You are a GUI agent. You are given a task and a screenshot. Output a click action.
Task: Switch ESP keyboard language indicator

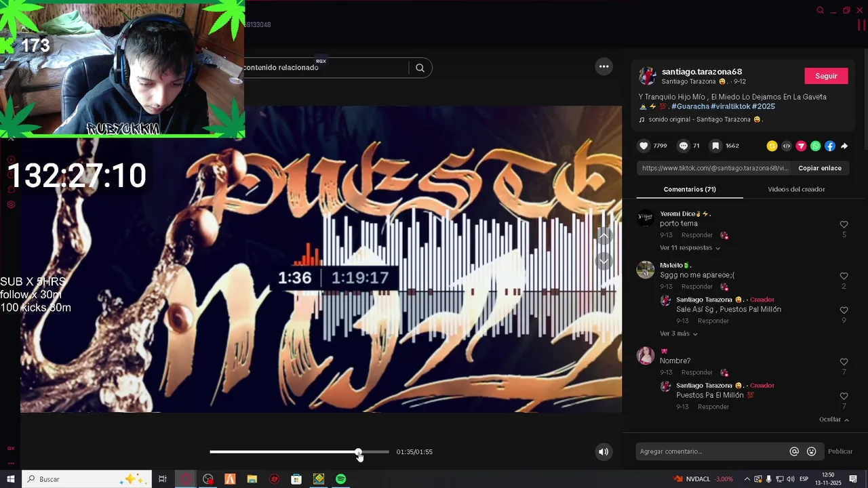click(804, 479)
